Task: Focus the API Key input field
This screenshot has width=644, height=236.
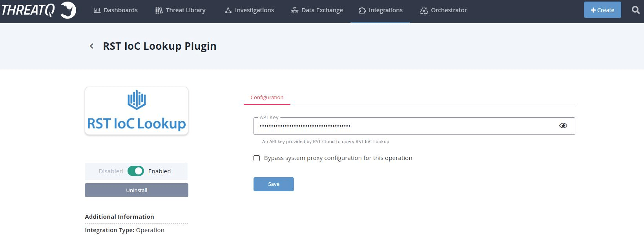Action: click(414, 126)
